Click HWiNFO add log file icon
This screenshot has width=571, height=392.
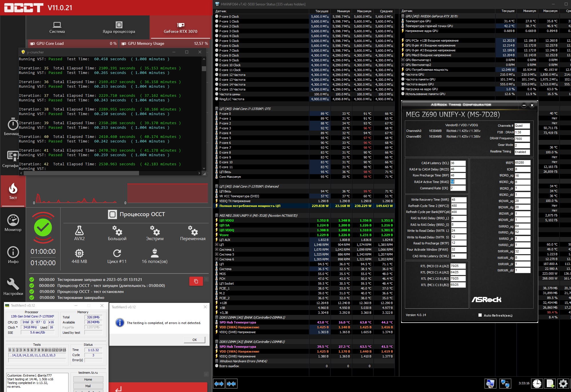coord(550,383)
